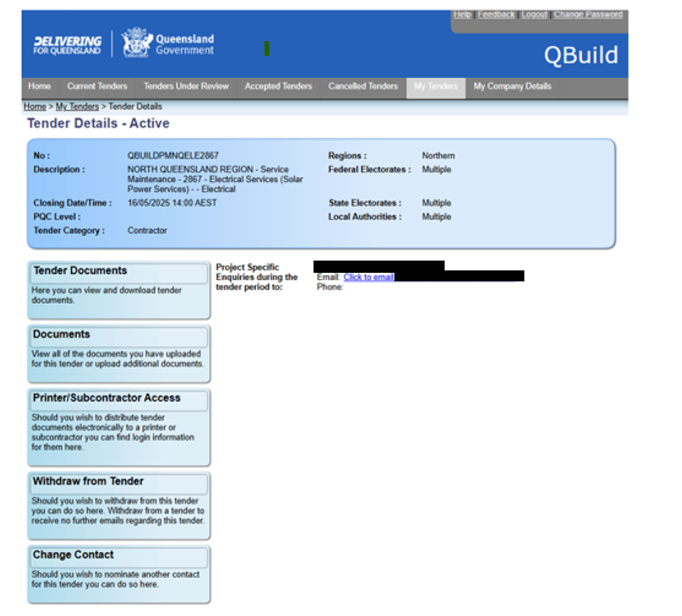
Task: Click the QBuild title in header
Action: click(x=581, y=55)
